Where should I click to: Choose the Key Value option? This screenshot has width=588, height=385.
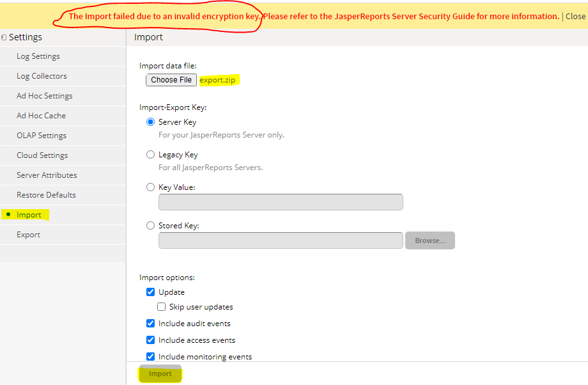tap(150, 187)
